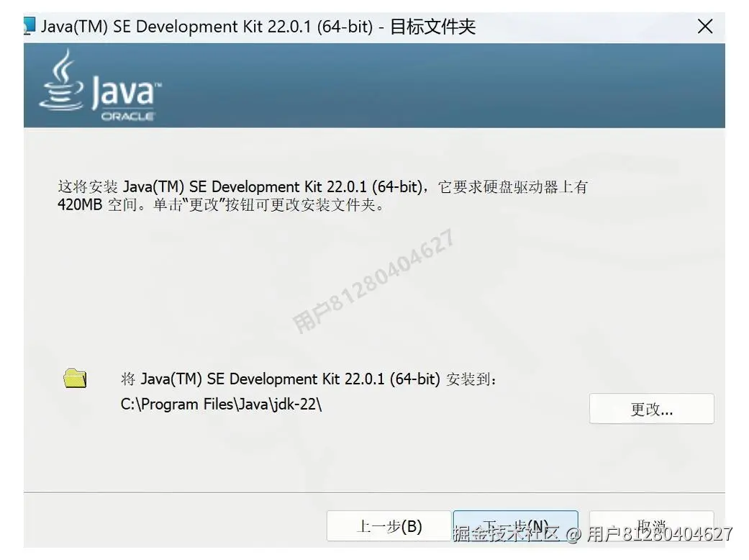Screen dimensions: 749x560
Task: Click the Java Oracle logo in banner
Action: pos(101,86)
